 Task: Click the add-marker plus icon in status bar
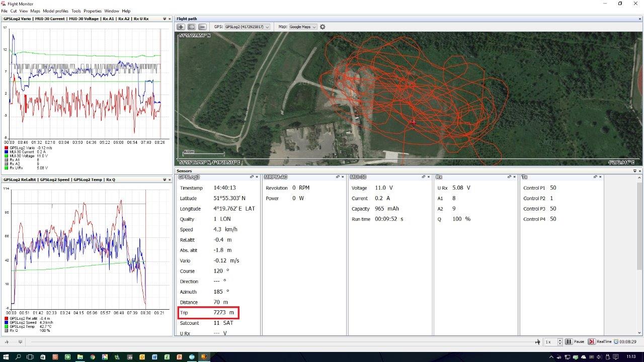(7, 342)
